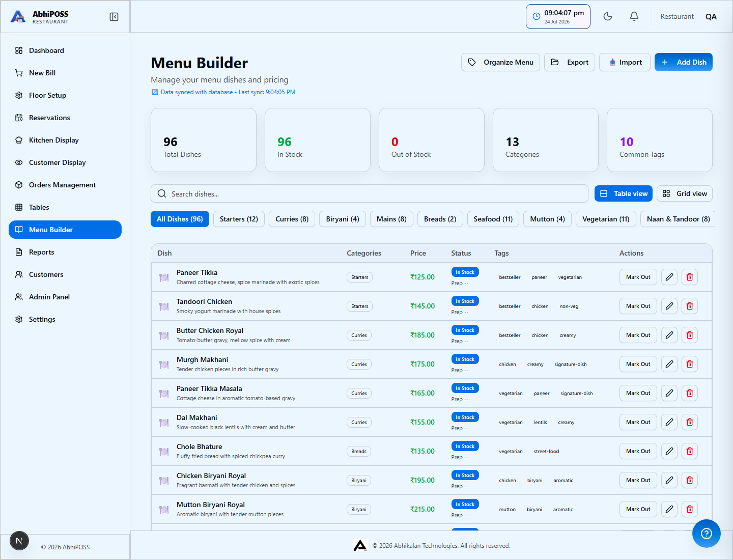This screenshot has height=560, width=733.
Task: Click the round N badge at bottom left
Action: [19, 541]
